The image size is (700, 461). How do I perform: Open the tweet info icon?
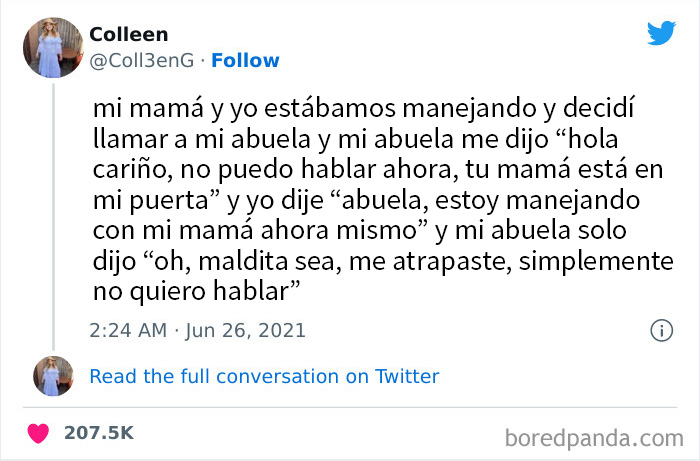tap(661, 329)
